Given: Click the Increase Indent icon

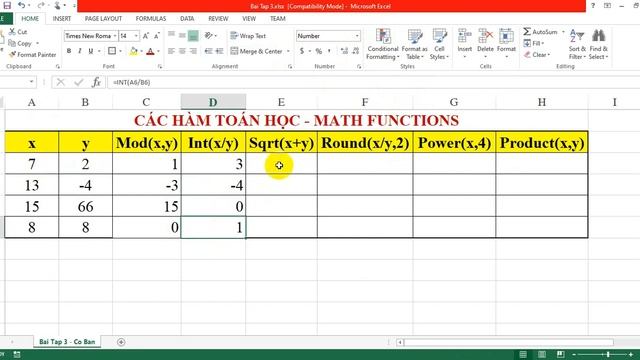Looking at the screenshot, I should pos(220,51).
